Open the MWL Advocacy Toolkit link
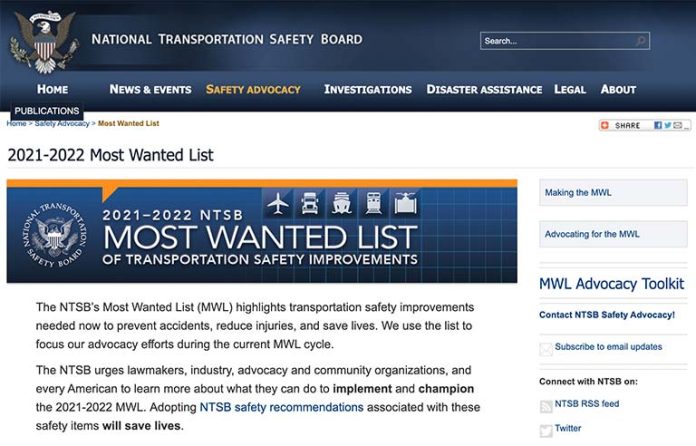The image size is (696, 446). (x=612, y=284)
